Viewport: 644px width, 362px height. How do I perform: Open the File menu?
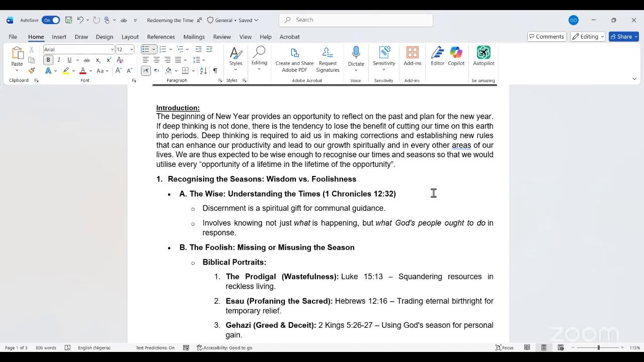click(13, 37)
